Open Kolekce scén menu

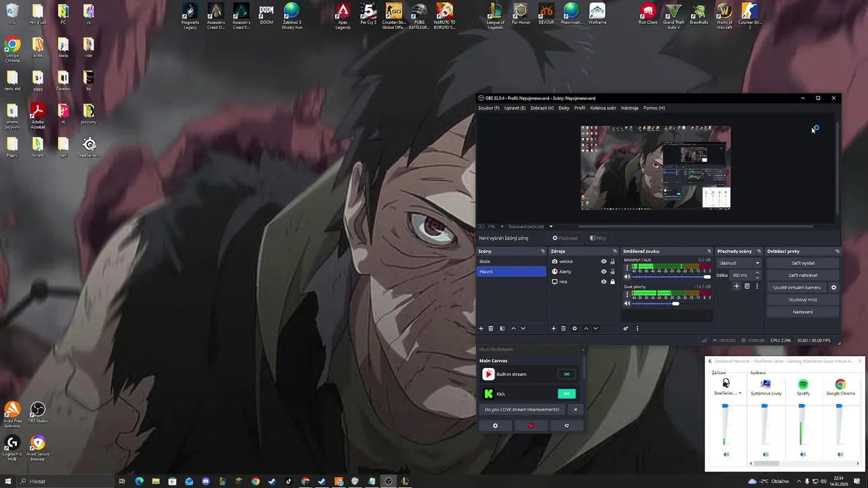603,108
